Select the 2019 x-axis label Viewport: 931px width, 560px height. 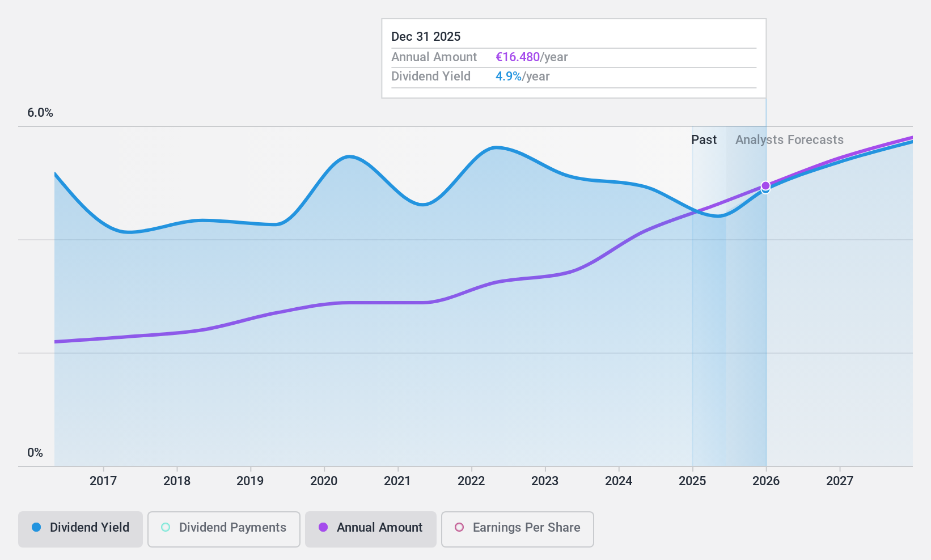[250, 481]
